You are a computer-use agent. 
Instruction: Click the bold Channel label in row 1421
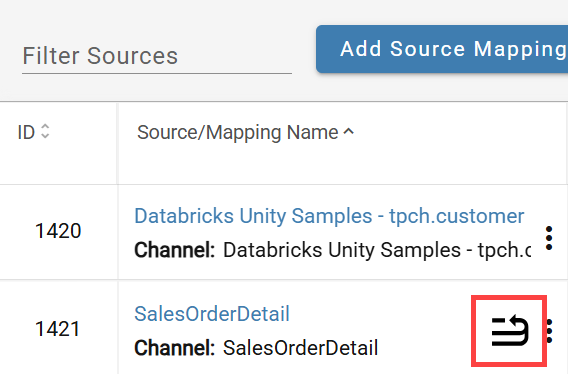tap(175, 348)
